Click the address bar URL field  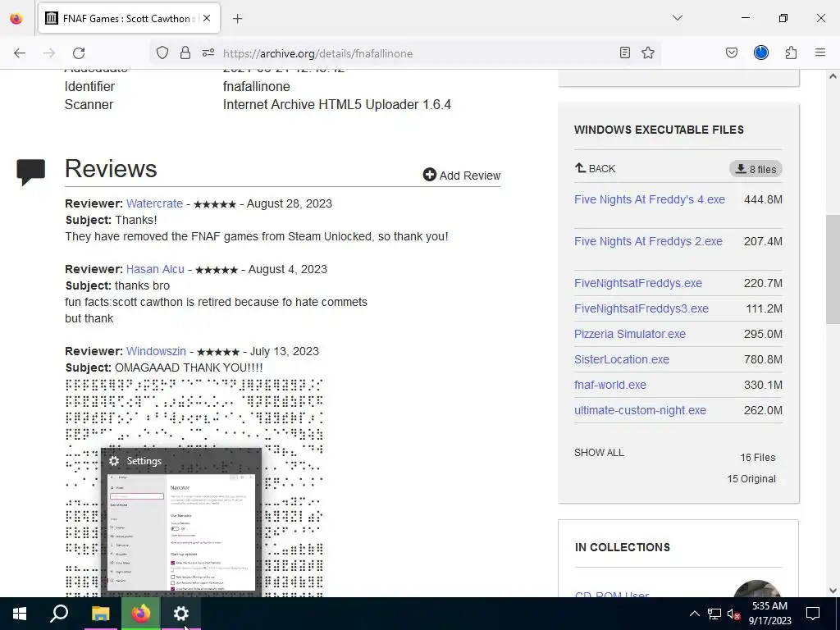click(x=407, y=53)
